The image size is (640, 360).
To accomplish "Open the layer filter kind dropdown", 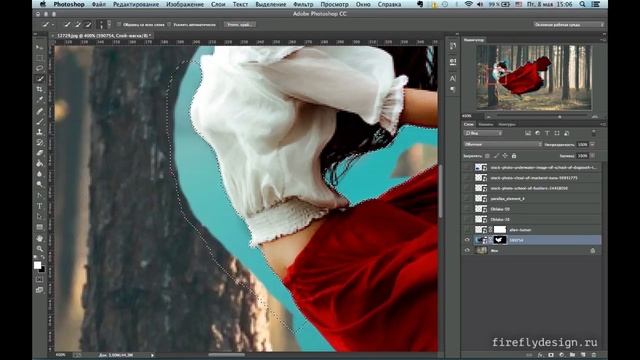I will (x=483, y=133).
